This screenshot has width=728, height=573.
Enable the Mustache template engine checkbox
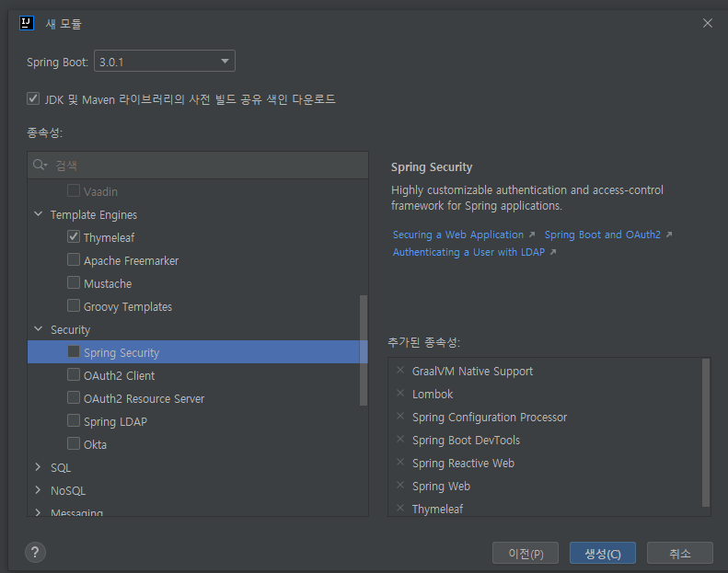pos(74,282)
